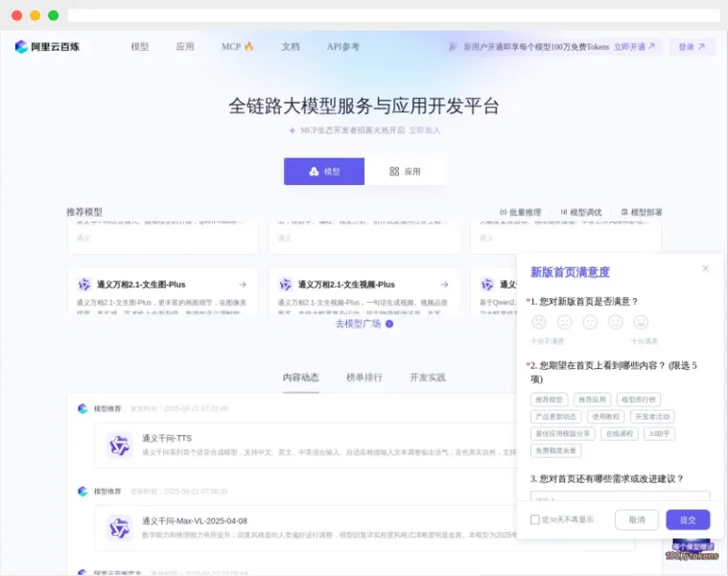Select the 应用 toggle button with grid icon
This screenshot has height=576, width=728.
(x=405, y=172)
